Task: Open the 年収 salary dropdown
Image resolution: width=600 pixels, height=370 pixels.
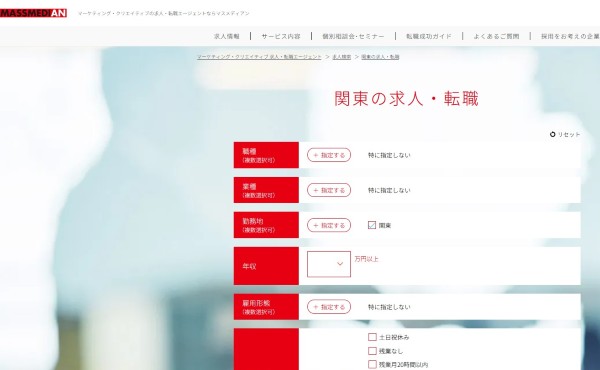Action: coord(329,264)
